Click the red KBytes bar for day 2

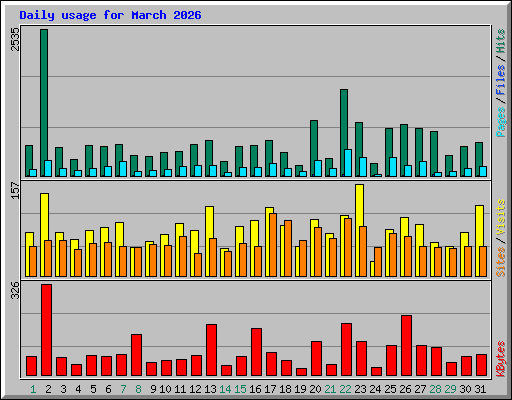coord(46,330)
